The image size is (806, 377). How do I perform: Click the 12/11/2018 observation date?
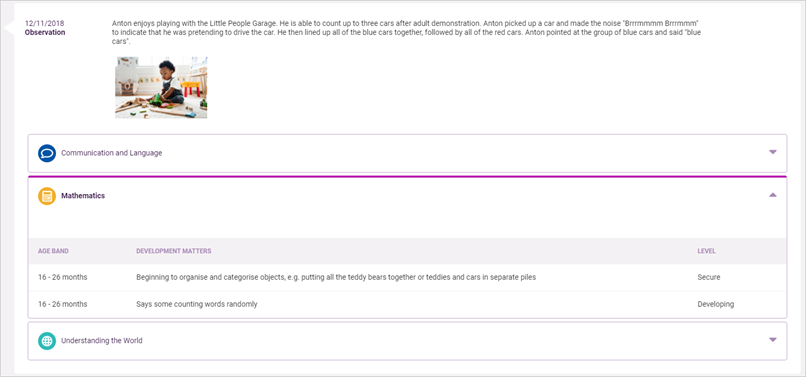coord(45,24)
